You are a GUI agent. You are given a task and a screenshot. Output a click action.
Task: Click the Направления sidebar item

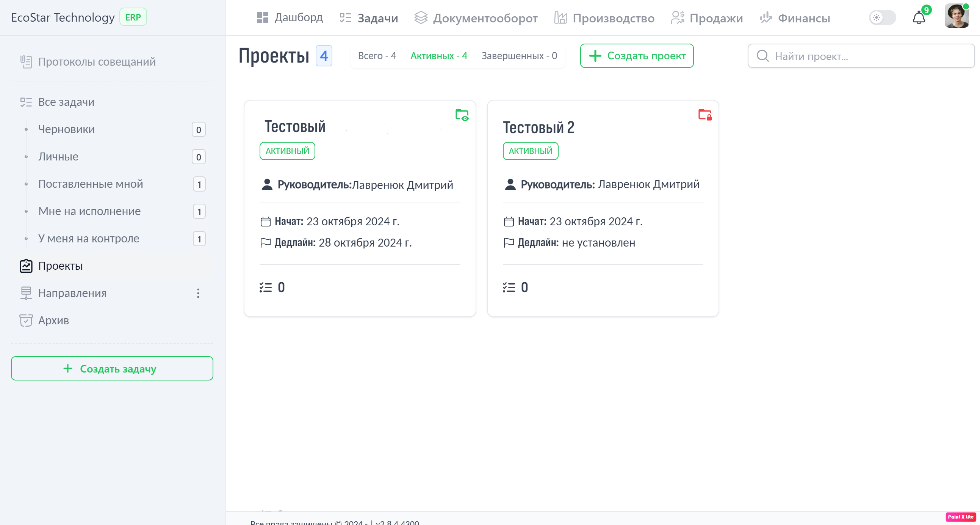(72, 293)
